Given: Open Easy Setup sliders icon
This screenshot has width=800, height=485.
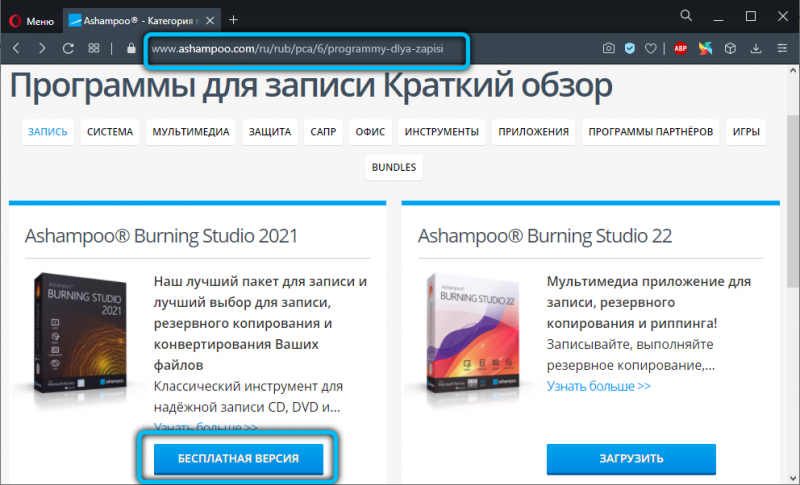Looking at the screenshot, I should pos(782,48).
